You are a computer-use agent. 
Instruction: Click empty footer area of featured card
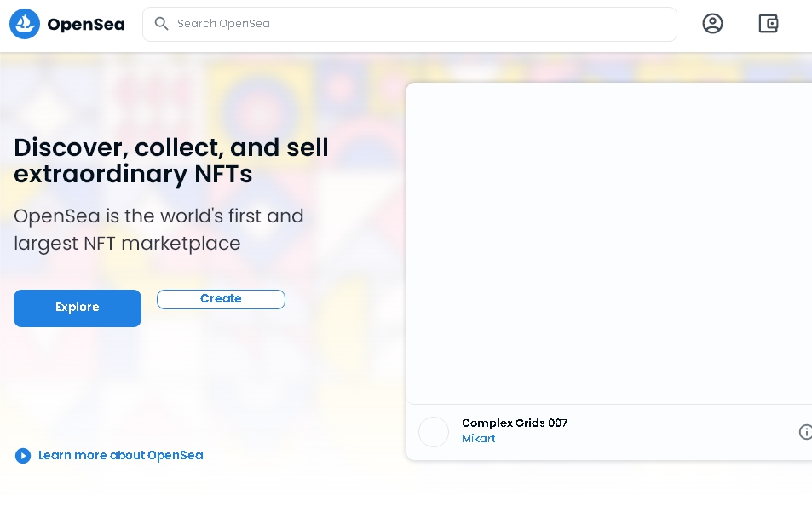tap(682, 432)
